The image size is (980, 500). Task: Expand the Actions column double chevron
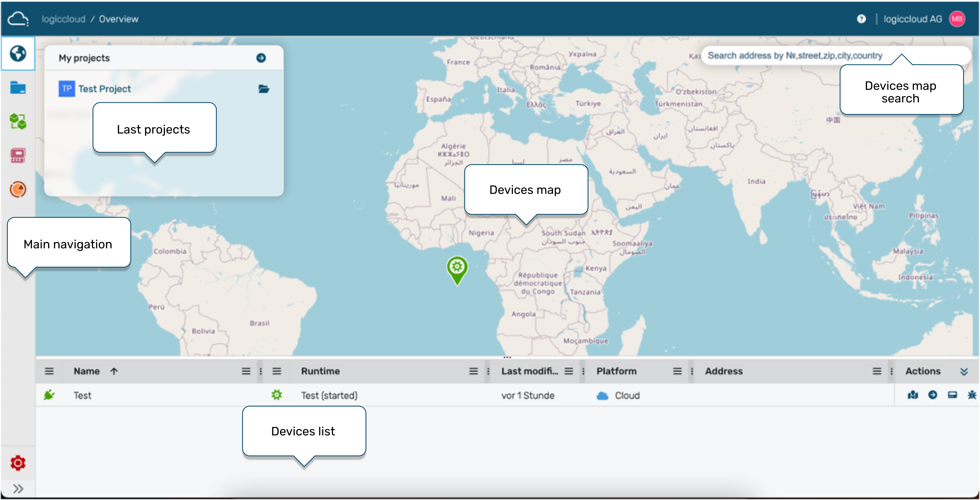964,371
